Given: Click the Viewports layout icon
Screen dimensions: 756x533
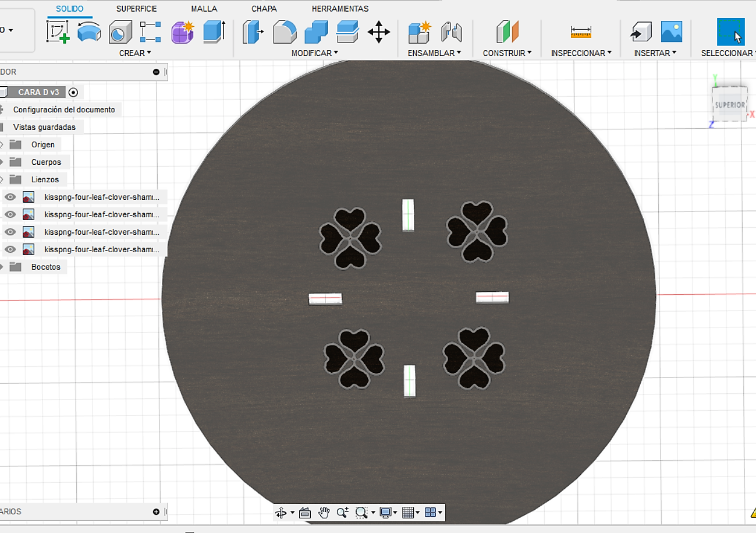Looking at the screenshot, I should pos(430,513).
